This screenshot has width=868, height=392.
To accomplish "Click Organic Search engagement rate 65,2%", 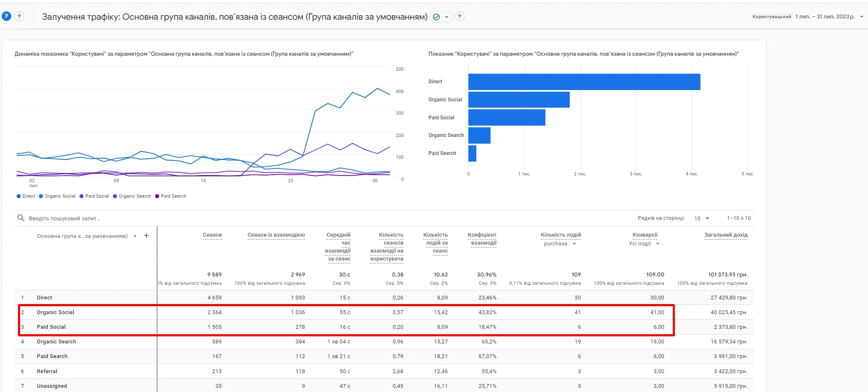I will (489, 342).
